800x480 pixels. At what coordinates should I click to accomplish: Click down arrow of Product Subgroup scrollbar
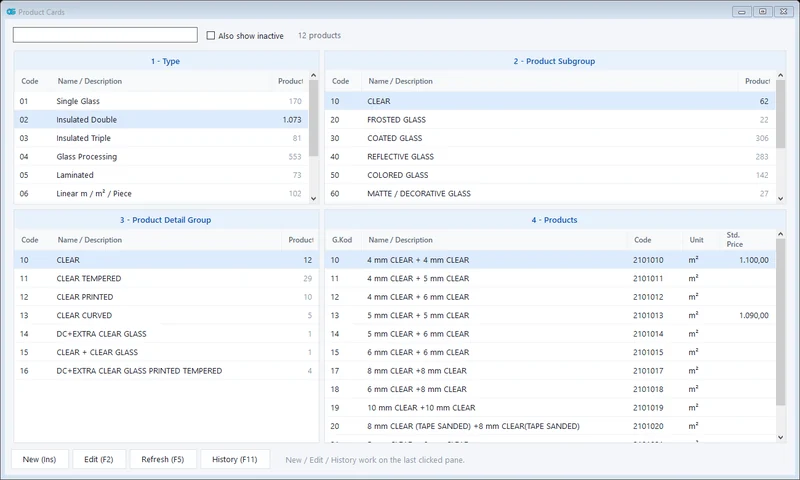(780, 198)
